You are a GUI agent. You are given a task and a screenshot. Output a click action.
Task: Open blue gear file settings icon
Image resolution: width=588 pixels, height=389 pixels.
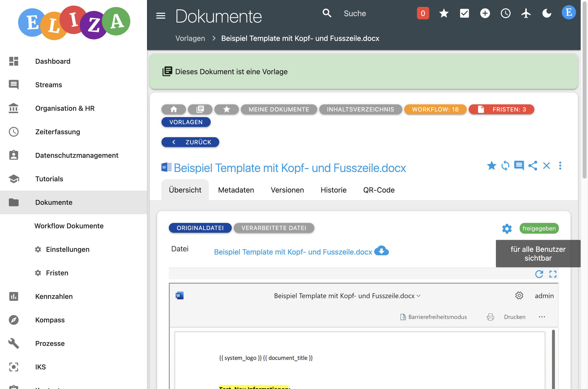coord(507,229)
